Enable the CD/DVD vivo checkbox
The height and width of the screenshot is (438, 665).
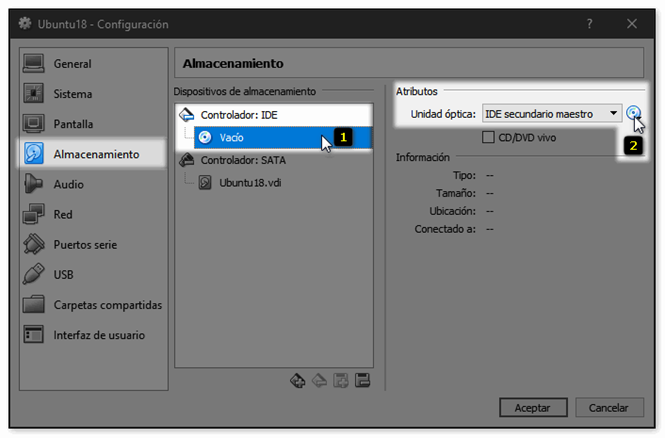pos(488,137)
